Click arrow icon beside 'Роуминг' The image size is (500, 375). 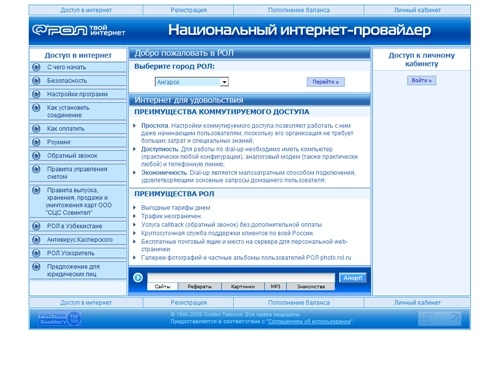click(36, 142)
